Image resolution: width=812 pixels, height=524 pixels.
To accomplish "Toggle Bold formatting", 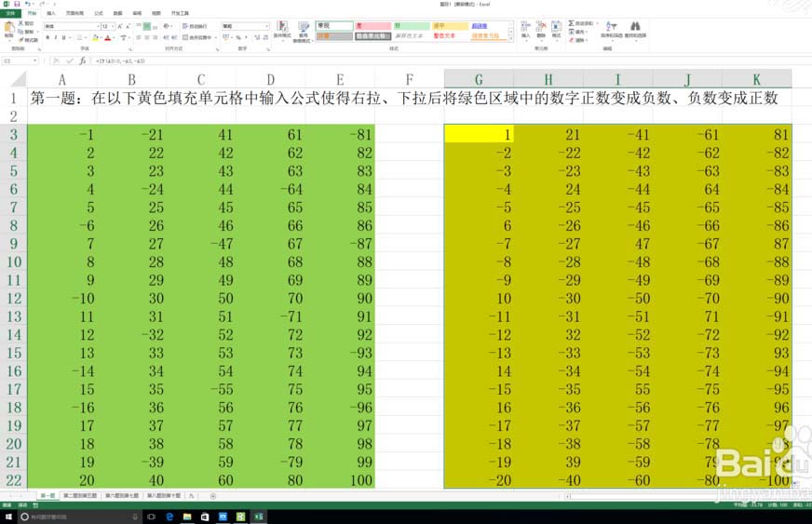I will (47, 38).
